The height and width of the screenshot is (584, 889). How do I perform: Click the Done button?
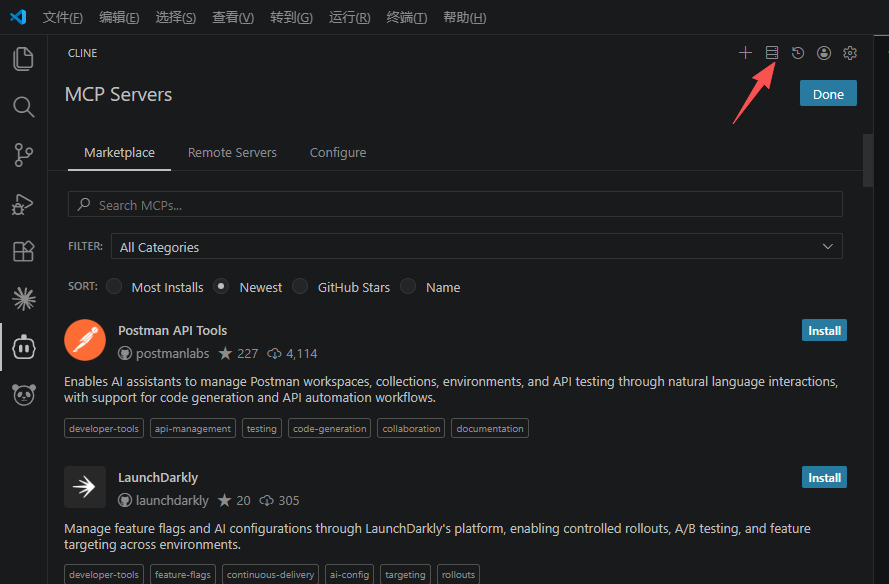click(x=828, y=94)
